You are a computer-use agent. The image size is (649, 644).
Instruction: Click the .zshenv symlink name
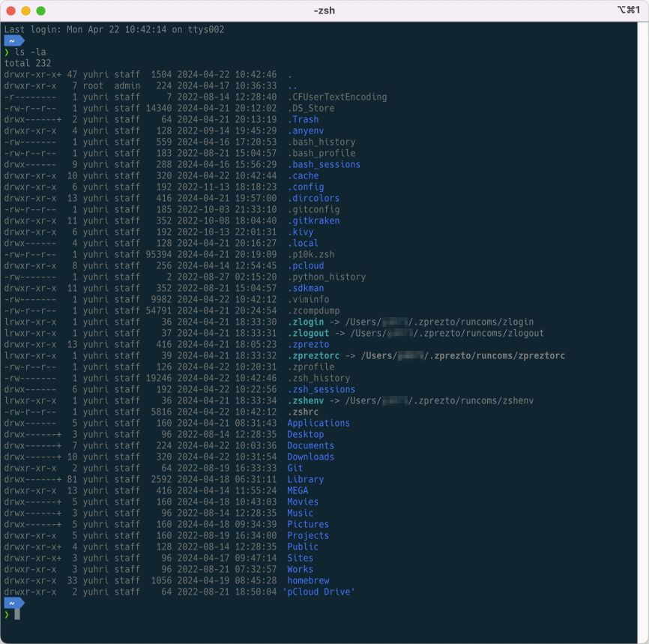306,400
